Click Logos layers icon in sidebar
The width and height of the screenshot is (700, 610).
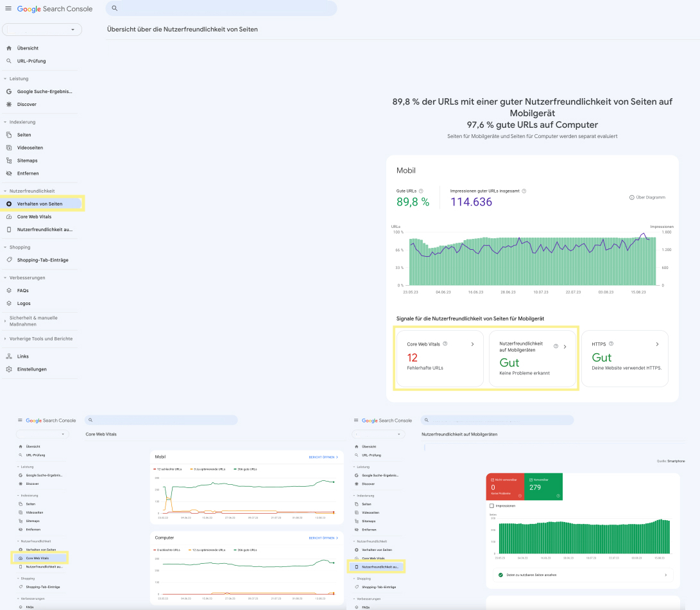(x=9, y=304)
